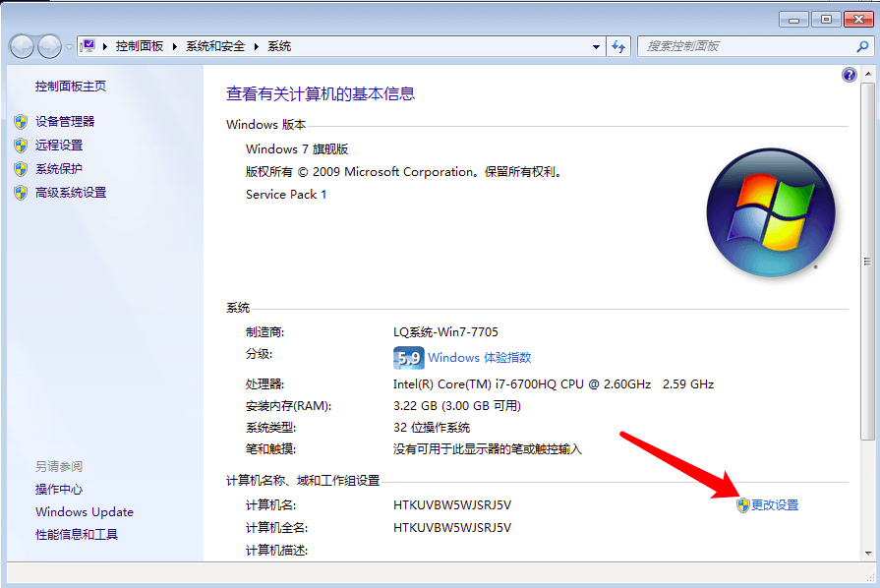Click the copyright line 版权所有 © 2009 Microsoft

403,172
